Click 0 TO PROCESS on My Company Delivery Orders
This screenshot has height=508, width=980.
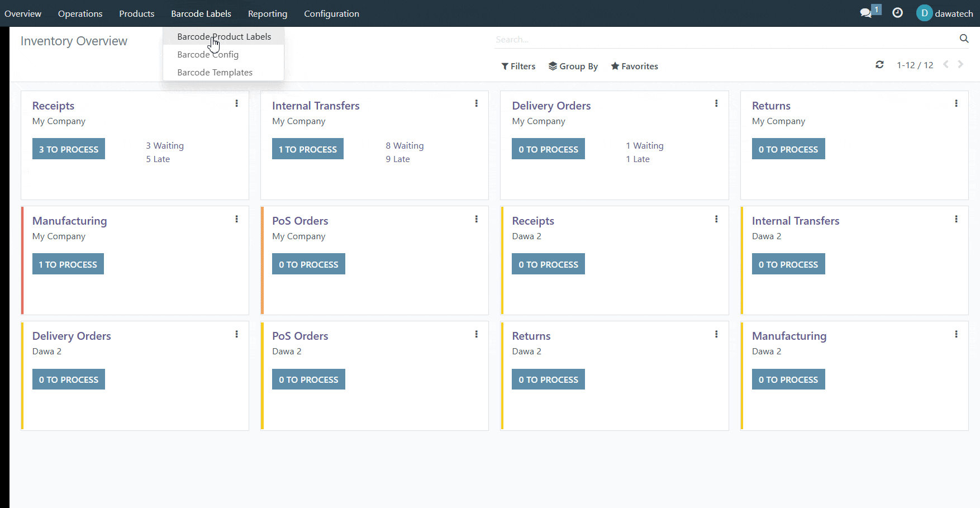point(548,149)
